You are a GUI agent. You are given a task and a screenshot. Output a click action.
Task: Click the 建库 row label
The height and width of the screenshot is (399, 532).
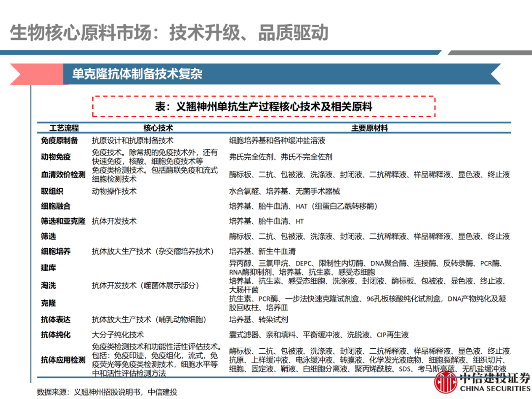[48, 267]
